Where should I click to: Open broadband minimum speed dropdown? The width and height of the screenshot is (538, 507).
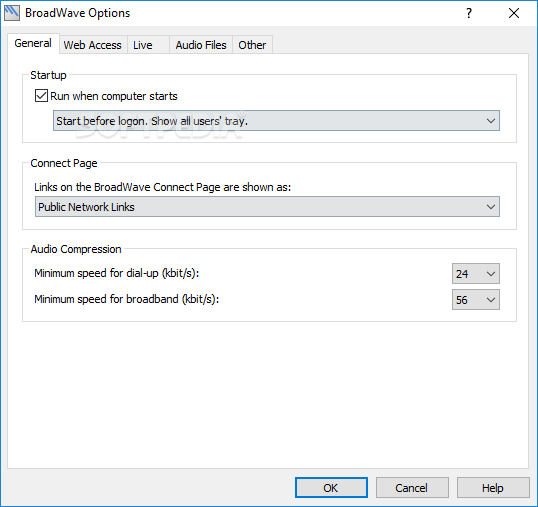pyautogui.click(x=476, y=300)
